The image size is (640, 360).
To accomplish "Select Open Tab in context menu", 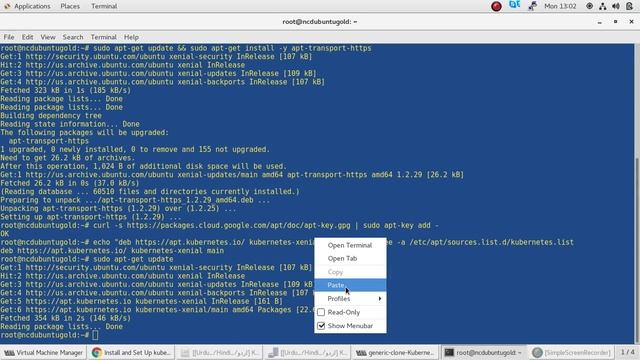I will tap(350, 258).
